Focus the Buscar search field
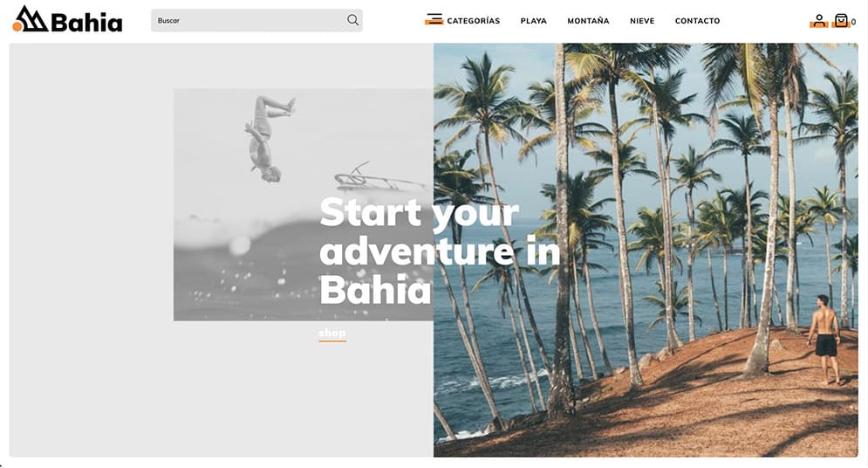 pyautogui.click(x=256, y=20)
